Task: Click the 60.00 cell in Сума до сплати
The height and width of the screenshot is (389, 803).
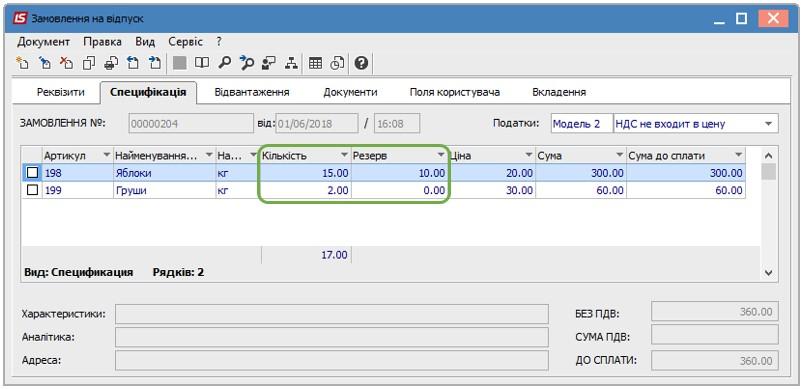Action: tap(686, 190)
